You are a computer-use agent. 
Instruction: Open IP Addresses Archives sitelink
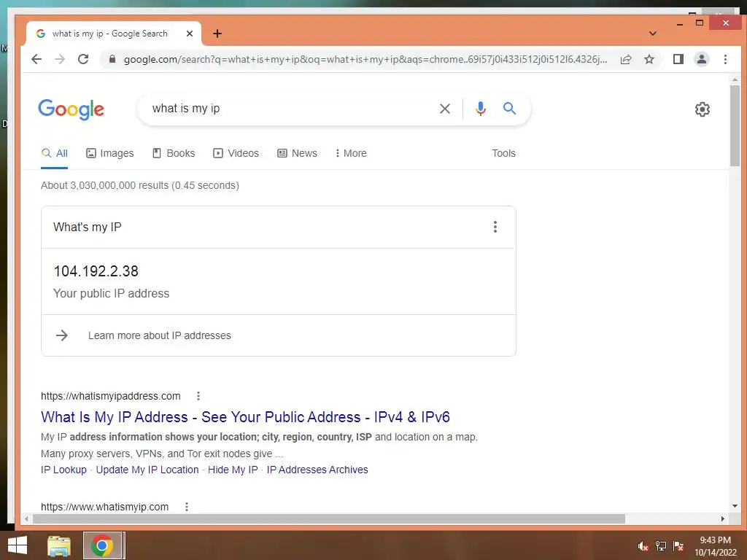tap(317, 470)
